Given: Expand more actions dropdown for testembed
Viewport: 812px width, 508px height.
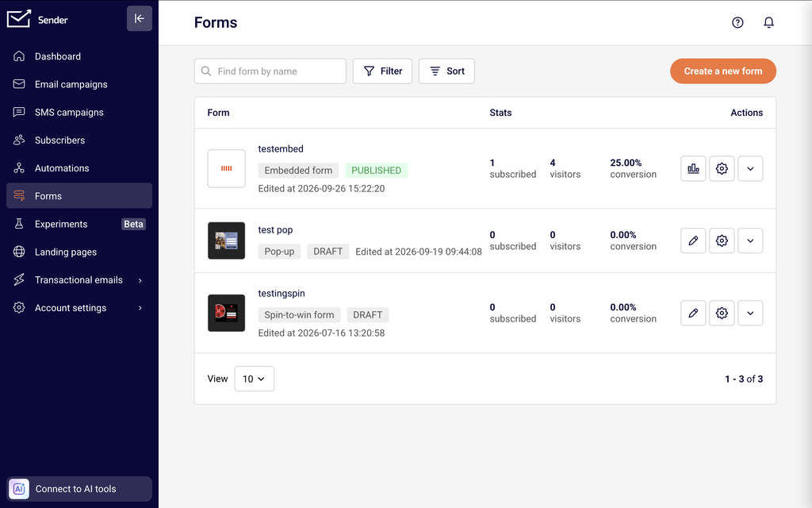Looking at the screenshot, I should coord(750,168).
